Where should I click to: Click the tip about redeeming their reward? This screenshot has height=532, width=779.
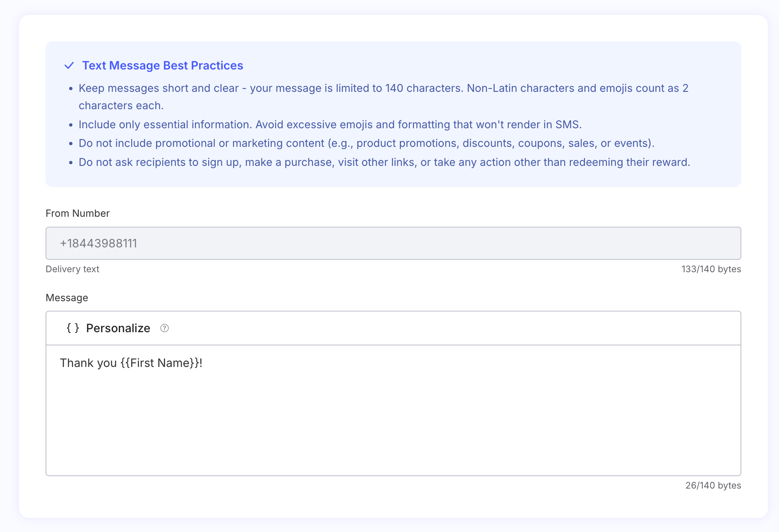point(384,162)
